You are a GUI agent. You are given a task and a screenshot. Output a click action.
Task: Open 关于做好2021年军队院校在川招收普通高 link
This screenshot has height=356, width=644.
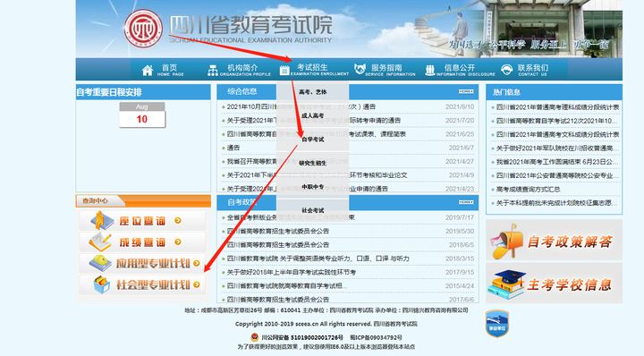click(x=557, y=148)
